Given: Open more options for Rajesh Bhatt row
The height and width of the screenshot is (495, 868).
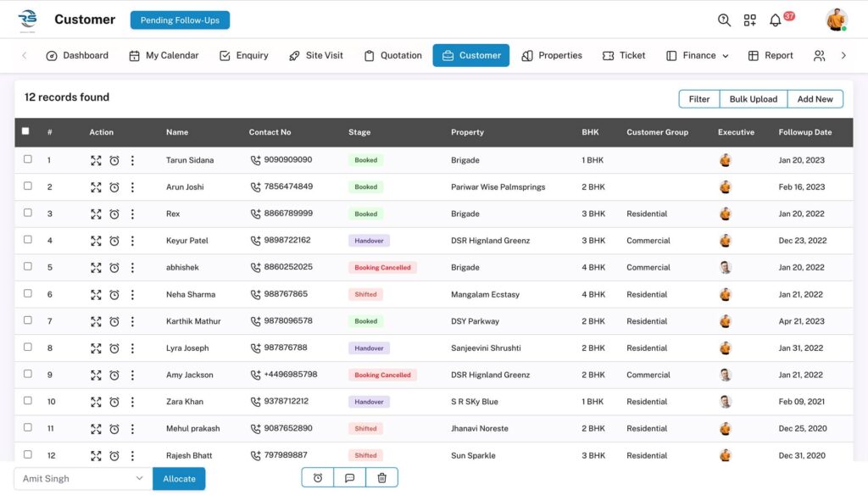Looking at the screenshot, I should pyautogui.click(x=132, y=456).
